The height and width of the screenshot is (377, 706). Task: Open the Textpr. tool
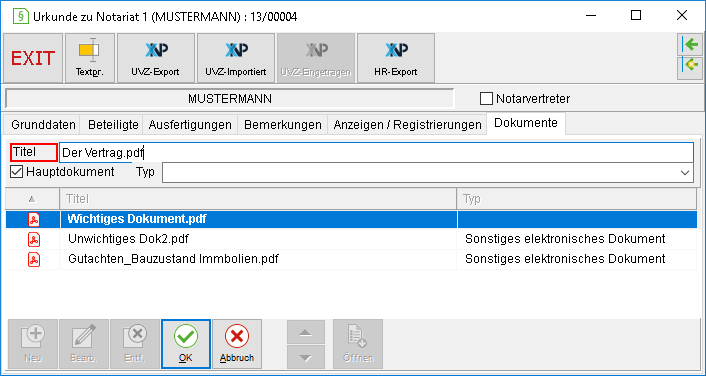pyautogui.click(x=90, y=58)
